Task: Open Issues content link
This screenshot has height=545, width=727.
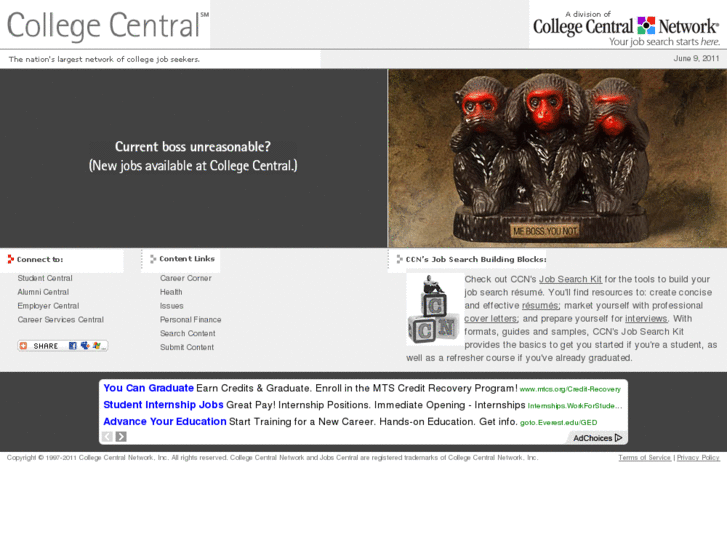Action: (x=172, y=306)
